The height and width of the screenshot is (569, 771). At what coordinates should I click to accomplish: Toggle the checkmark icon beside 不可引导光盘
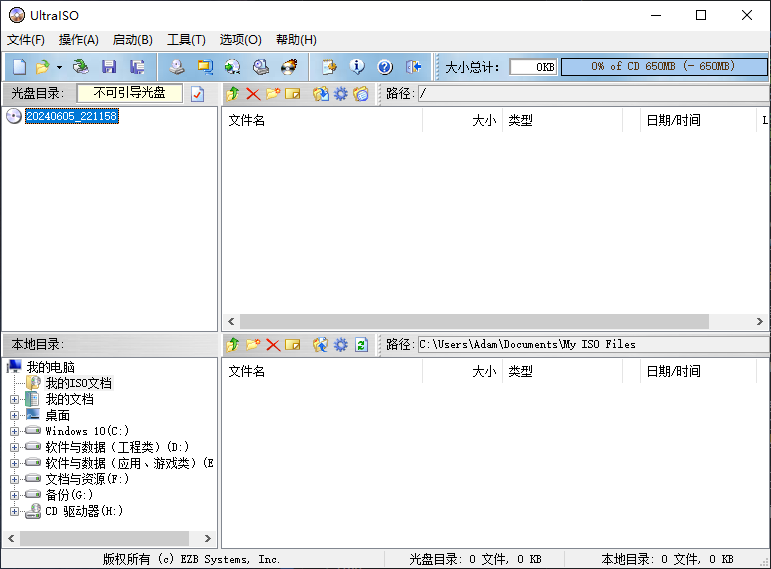(x=198, y=93)
